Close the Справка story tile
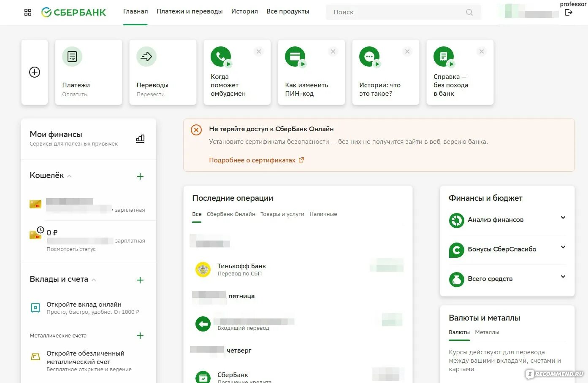Screen dimensions: 588x383 click(482, 51)
